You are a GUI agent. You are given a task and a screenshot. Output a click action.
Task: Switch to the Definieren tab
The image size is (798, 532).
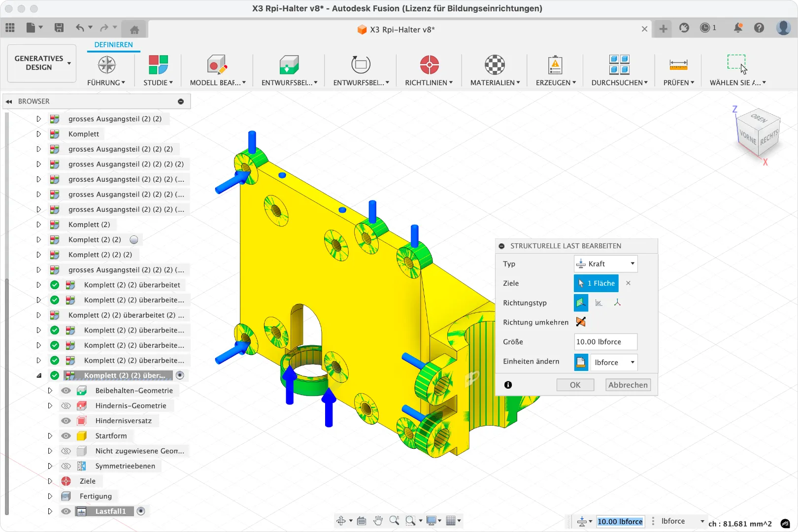[x=113, y=45]
